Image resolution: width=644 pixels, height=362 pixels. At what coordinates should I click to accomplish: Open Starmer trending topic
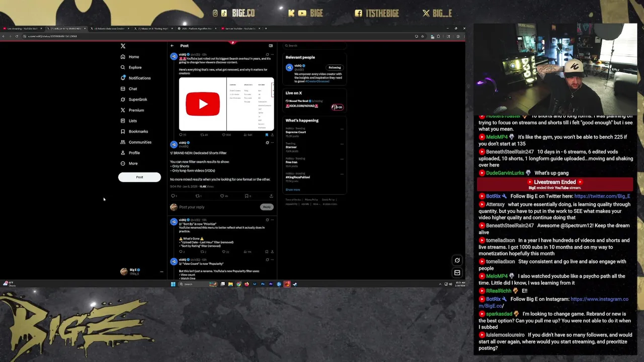291,147
